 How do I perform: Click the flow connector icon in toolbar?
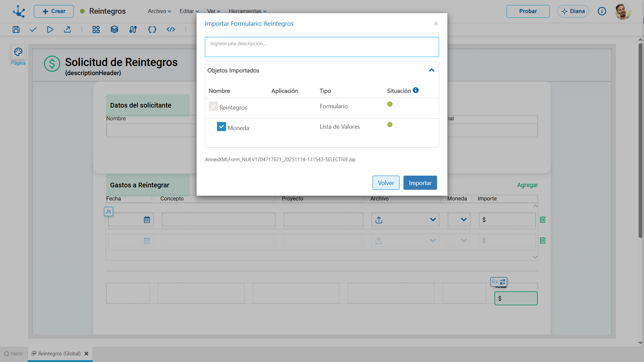coord(133,29)
